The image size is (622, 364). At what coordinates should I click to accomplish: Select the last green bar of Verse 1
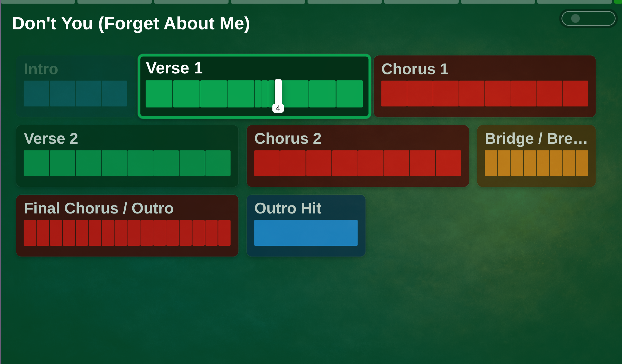pyautogui.click(x=349, y=94)
